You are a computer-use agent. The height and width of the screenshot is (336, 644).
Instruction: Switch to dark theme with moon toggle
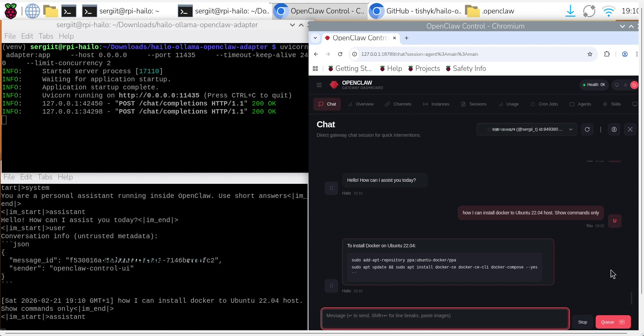click(634, 85)
